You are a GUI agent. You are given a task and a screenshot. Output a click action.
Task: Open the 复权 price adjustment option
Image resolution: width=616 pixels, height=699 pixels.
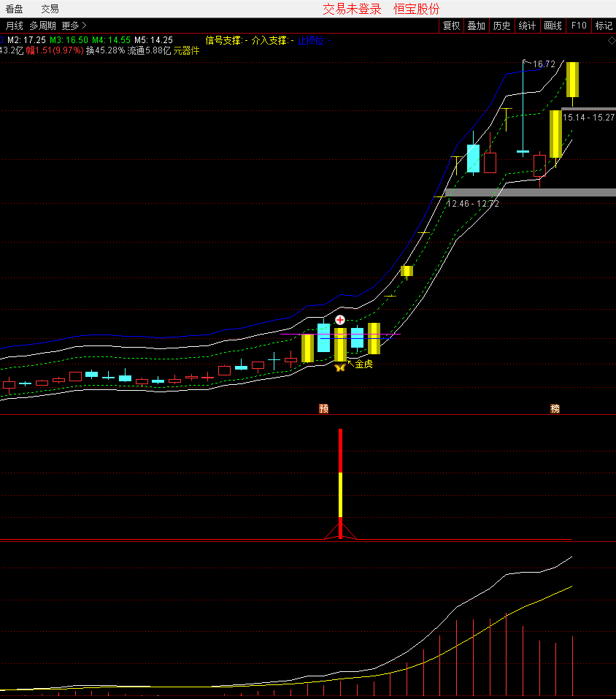point(452,26)
